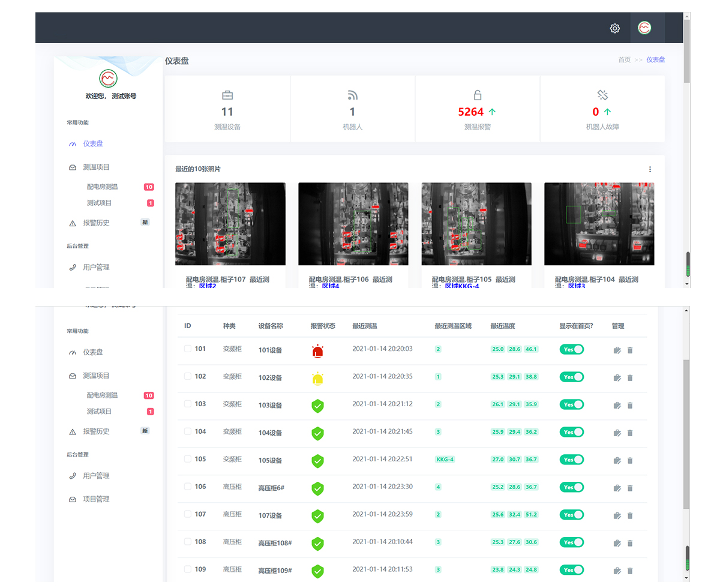
Task: Click yellow warning alarm icon for 102设备
Action: tap(317, 379)
